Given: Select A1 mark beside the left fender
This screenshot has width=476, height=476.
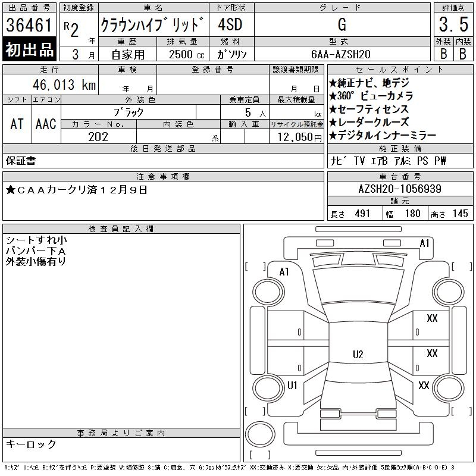Looking at the screenshot, I should pyautogui.click(x=284, y=272).
